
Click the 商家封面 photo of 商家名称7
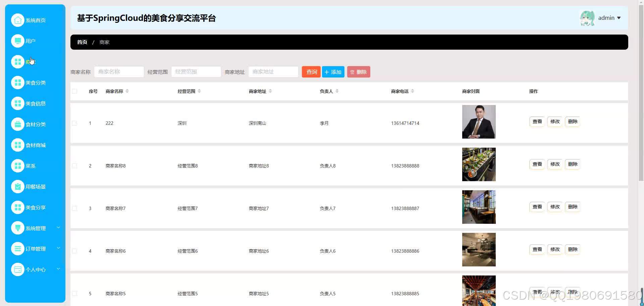[479, 207]
